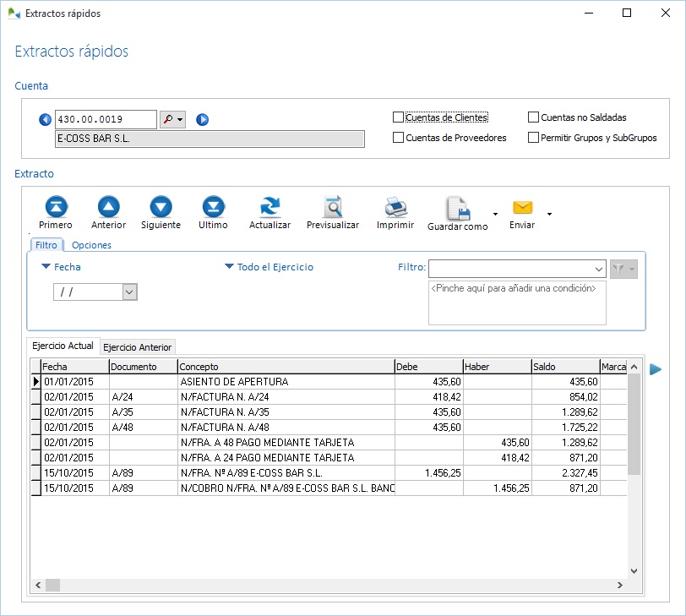The height and width of the screenshot is (616, 686).
Task: Check Cuentas de Proveedores option
Action: [399, 138]
